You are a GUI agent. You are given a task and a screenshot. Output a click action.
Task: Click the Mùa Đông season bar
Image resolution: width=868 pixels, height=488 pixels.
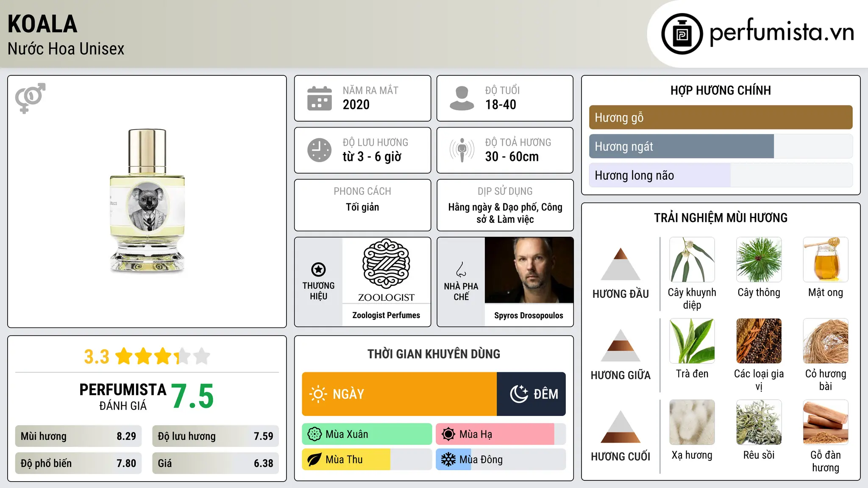coord(501,460)
